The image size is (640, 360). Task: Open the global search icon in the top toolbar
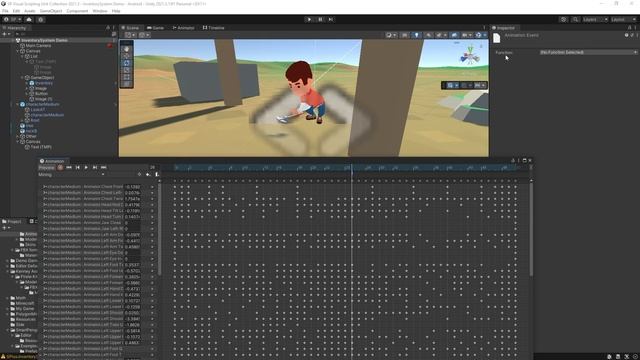[575, 19]
